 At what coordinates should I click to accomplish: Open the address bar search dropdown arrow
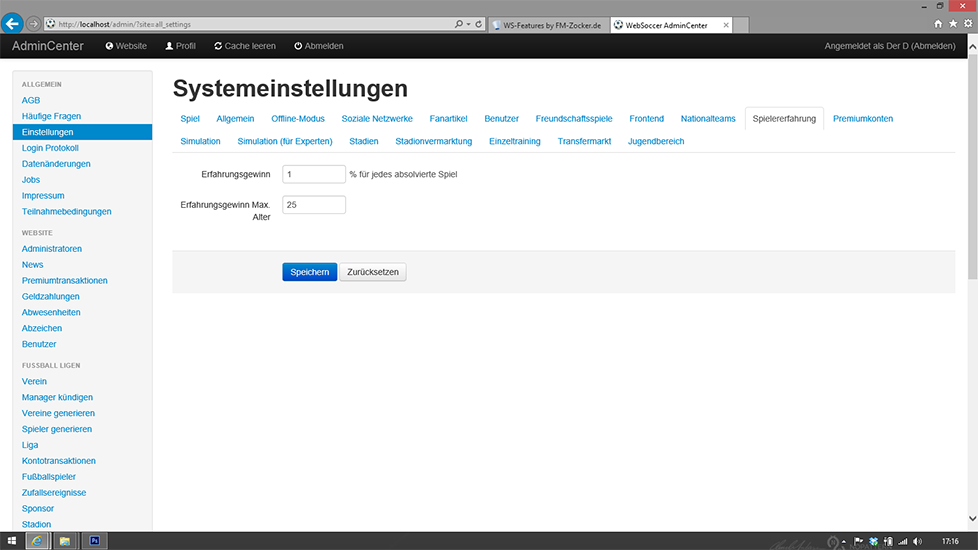pos(466,23)
